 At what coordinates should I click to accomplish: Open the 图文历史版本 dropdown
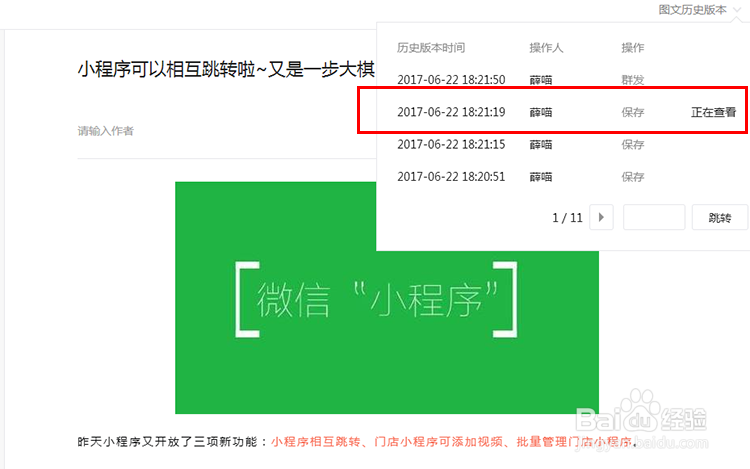699,10
